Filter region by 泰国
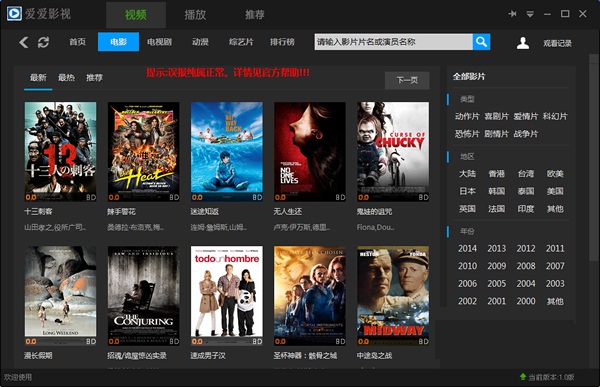The height and width of the screenshot is (387, 600). click(526, 191)
